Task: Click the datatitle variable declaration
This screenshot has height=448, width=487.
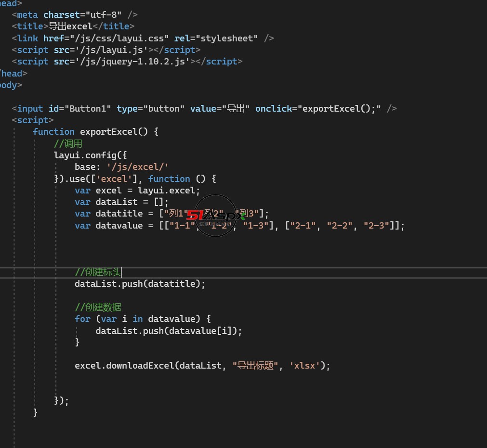Action: (172, 214)
